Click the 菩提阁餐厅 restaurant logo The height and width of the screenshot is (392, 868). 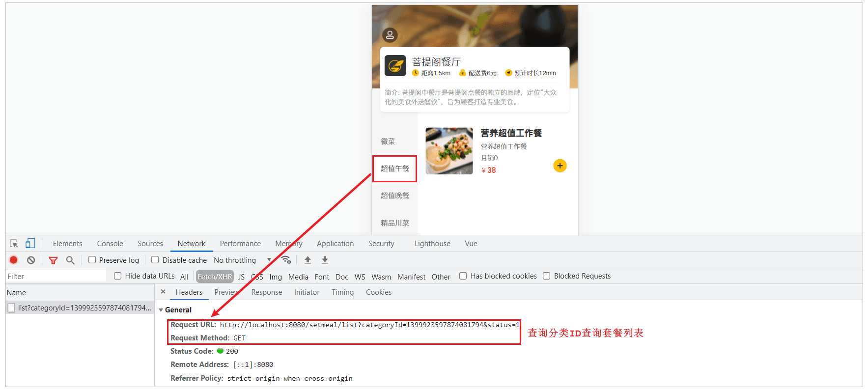coord(395,65)
